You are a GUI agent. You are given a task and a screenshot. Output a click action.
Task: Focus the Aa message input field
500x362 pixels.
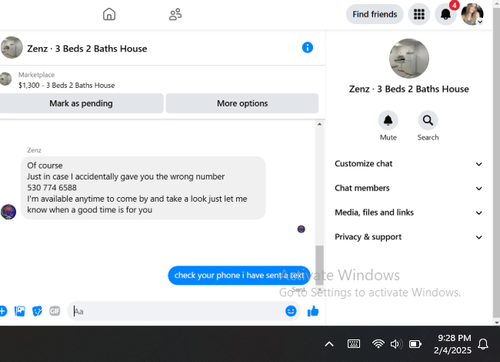click(x=177, y=311)
